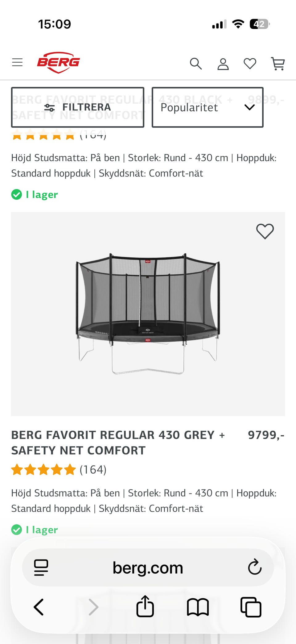
Task: Show Safari tabs overview
Action: click(x=251, y=607)
